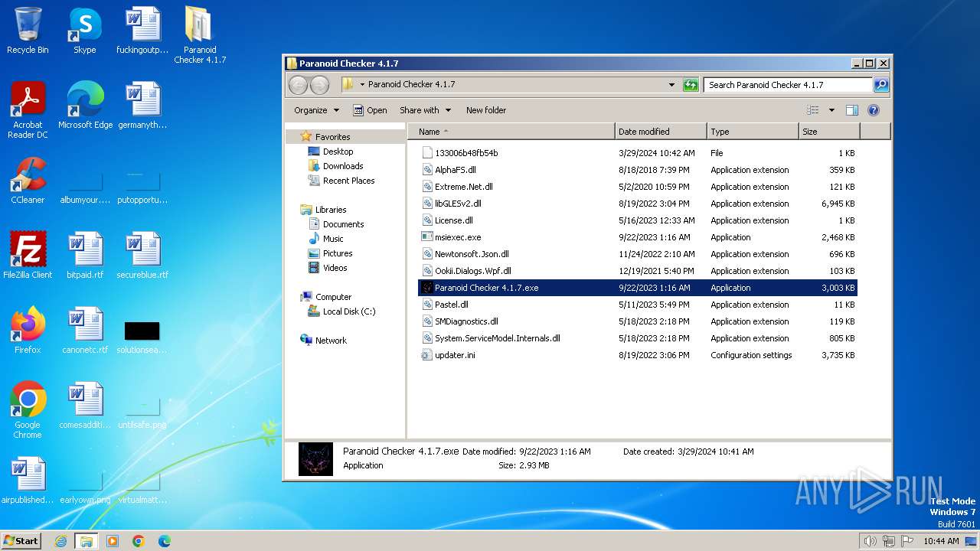Click the Open toolbar button

[370, 110]
